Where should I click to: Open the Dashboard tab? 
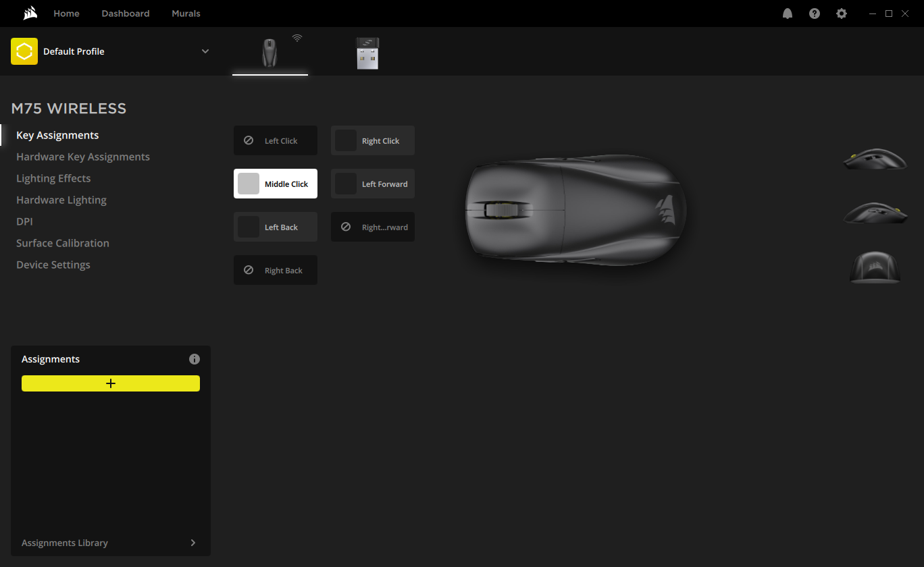coord(126,13)
